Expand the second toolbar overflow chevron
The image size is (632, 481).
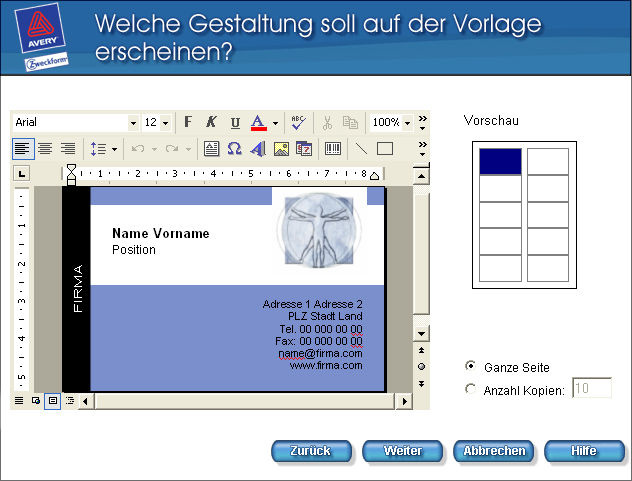422,149
